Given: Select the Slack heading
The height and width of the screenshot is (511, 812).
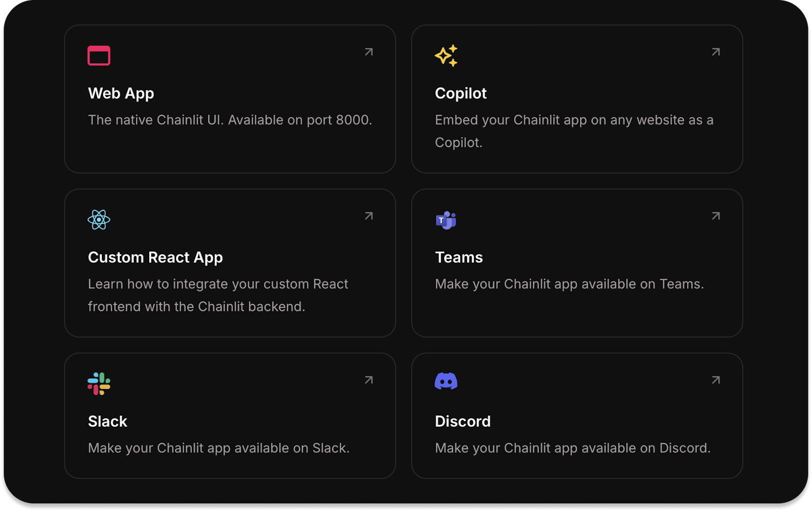Looking at the screenshot, I should pyautogui.click(x=108, y=422).
